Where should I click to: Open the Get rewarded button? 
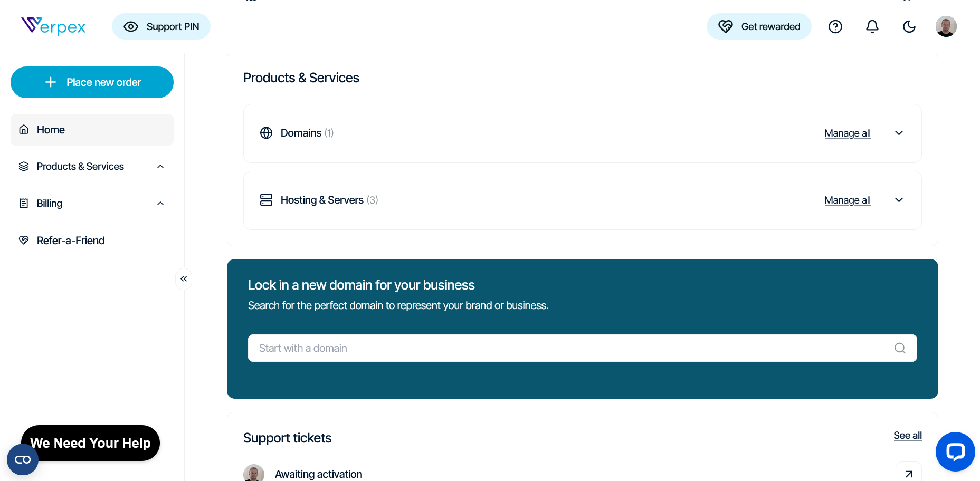click(x=759, y=26)
